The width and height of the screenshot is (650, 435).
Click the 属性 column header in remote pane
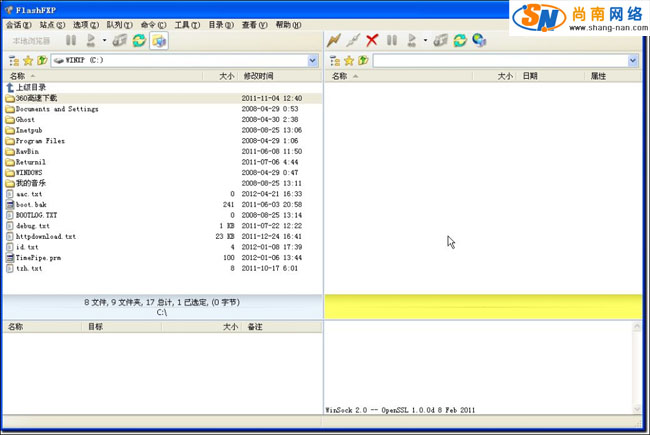coord(598,76)
